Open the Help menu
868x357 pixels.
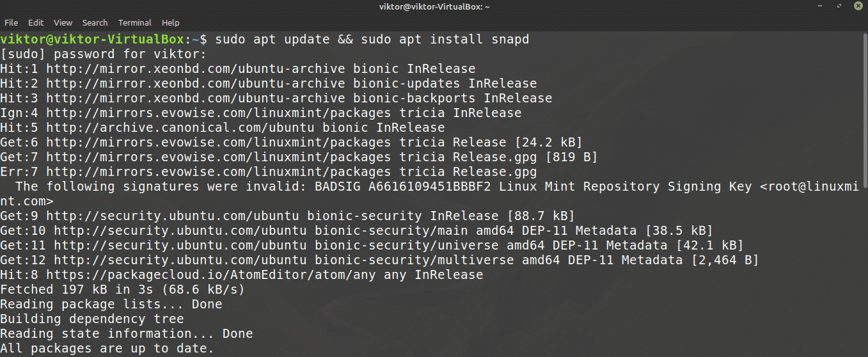[171, 22]
